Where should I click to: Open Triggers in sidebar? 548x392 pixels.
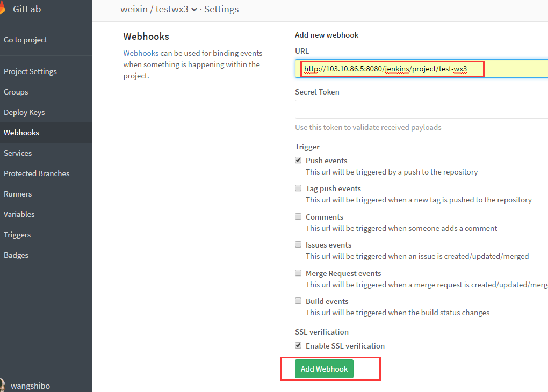coord(17,235)
